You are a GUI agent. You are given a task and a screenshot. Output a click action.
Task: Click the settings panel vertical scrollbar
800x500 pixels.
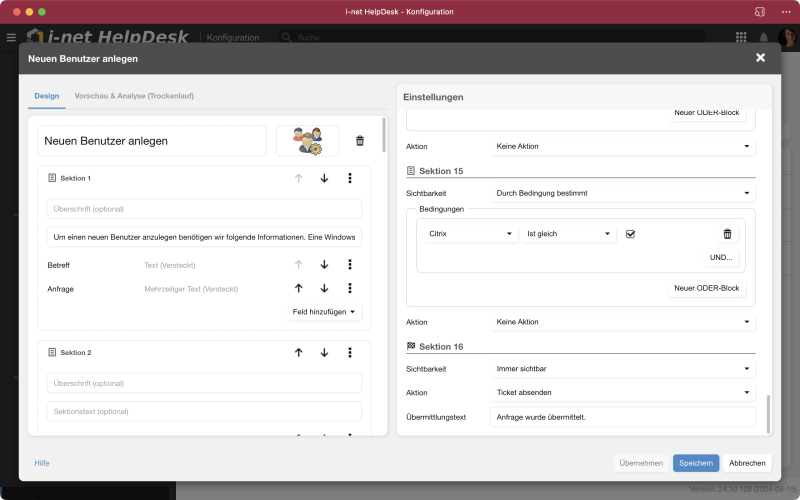[768, 412]
